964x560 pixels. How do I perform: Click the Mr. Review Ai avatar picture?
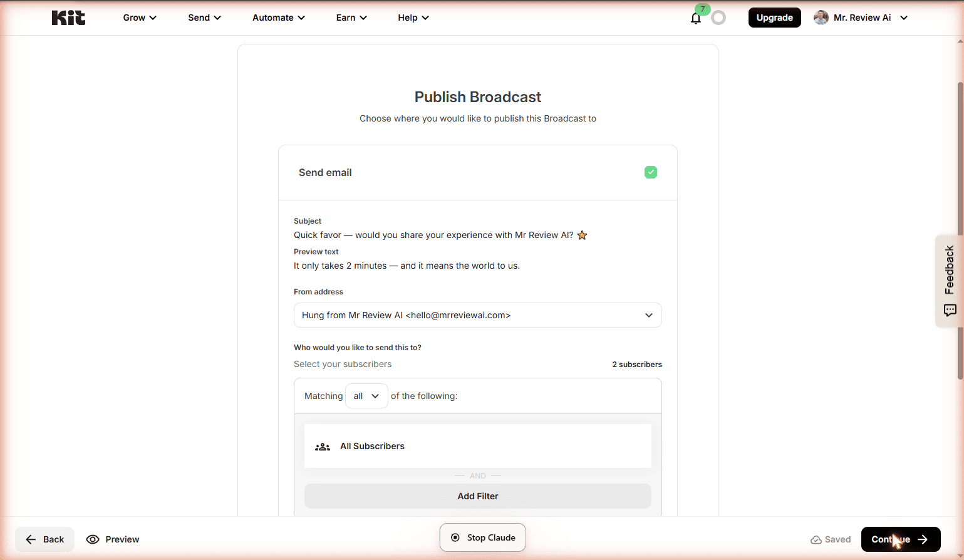pyautogui.click(x=821, y=18)
